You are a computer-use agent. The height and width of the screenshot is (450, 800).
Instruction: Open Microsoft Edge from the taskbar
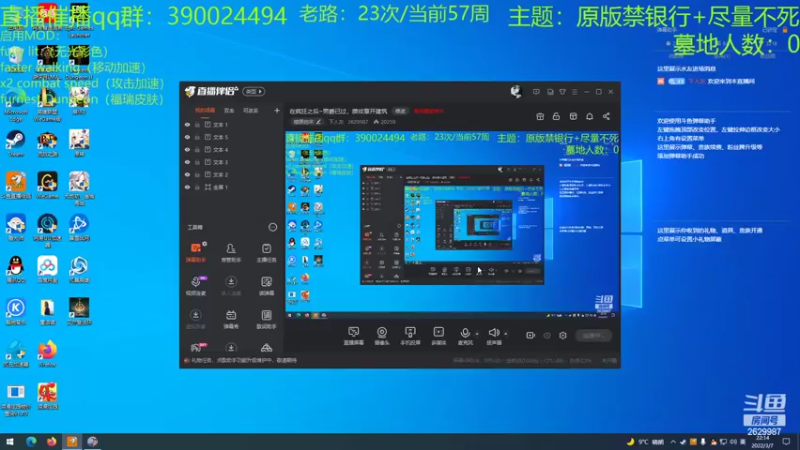31,441
